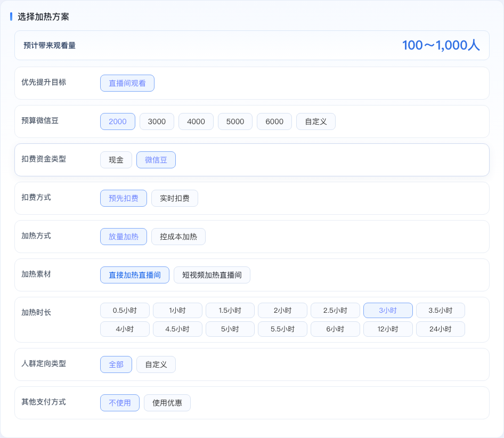Select the 2.5小时 duration

tap(335, 310)
